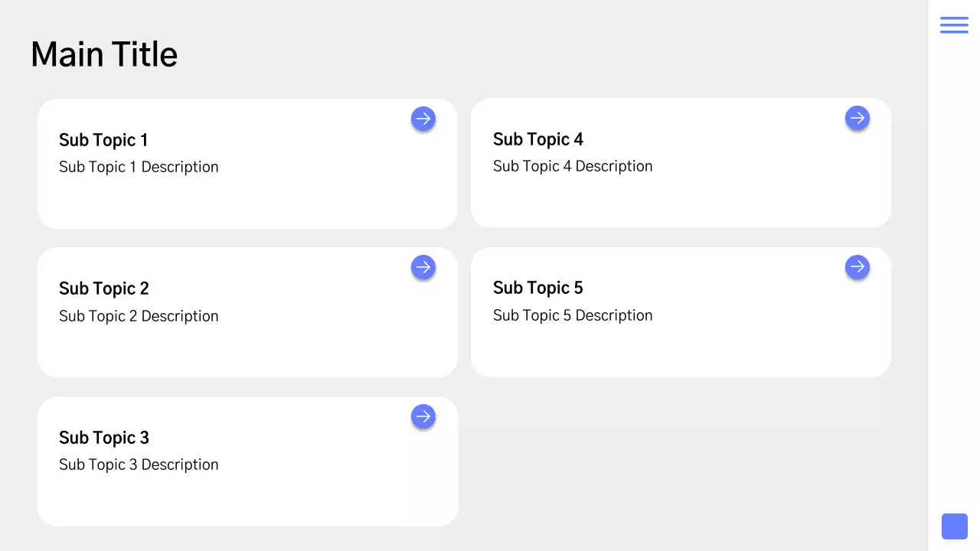Go to Sub Topic 4 using arrow icon
The image size is (980, 551).
[x=857, y=118]
